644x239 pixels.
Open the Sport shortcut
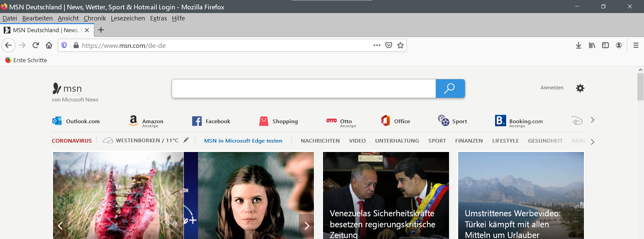click(452, 121)
